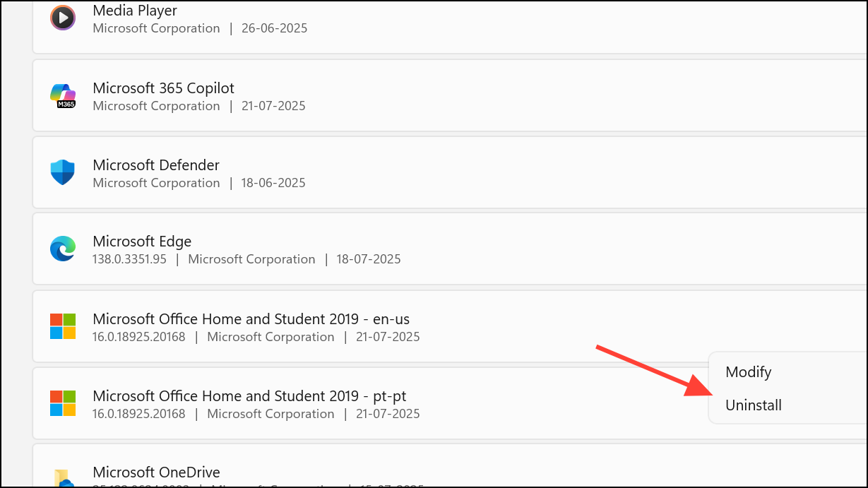
Task: Click Microsoft Office Home and Student pt-pt title
Action: (x=249, y=396)
